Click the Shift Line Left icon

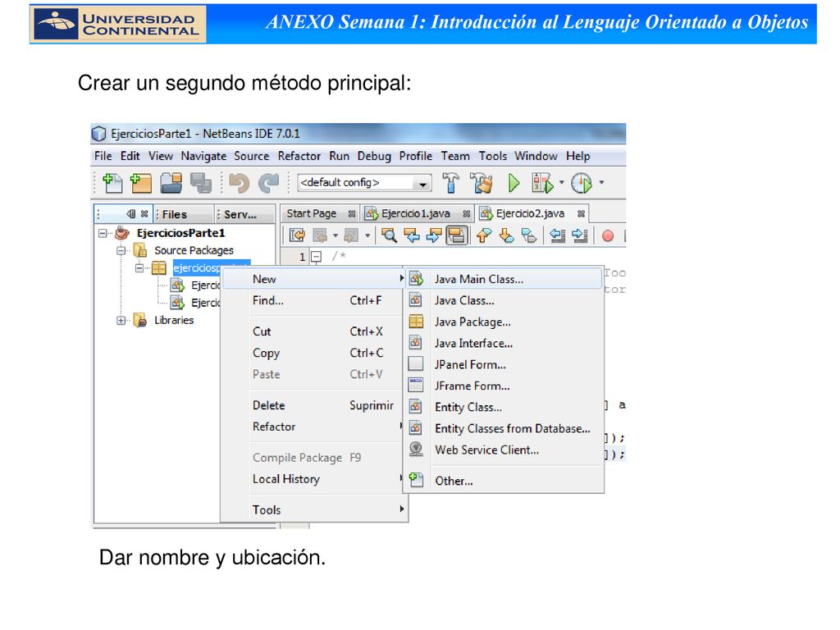coord(558,235)
